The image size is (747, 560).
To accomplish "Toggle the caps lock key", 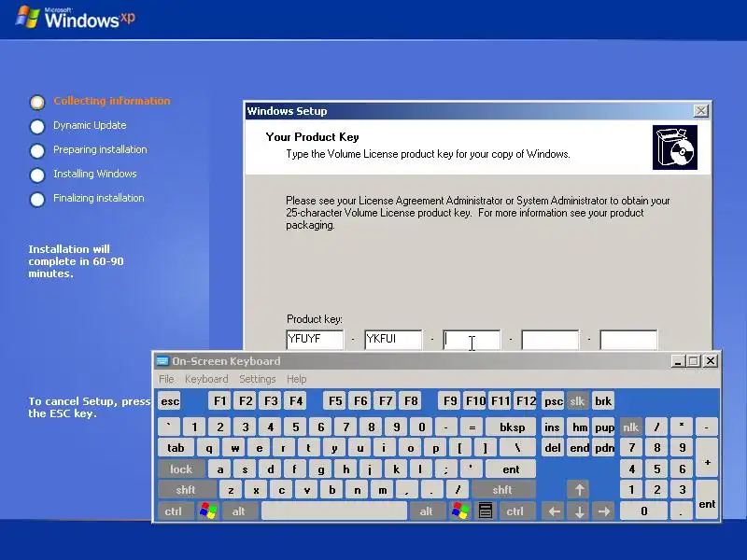I will pos(181,469).
